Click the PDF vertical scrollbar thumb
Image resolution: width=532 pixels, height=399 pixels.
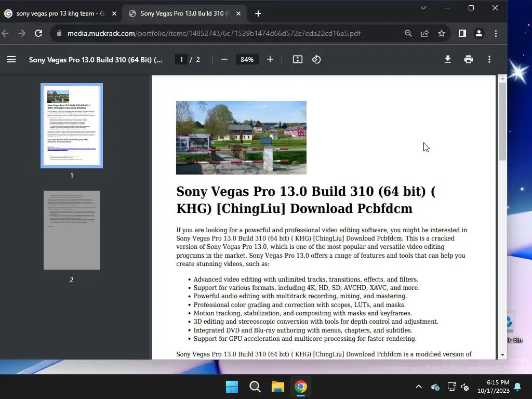pyautogui.click(x=502, y=122)
